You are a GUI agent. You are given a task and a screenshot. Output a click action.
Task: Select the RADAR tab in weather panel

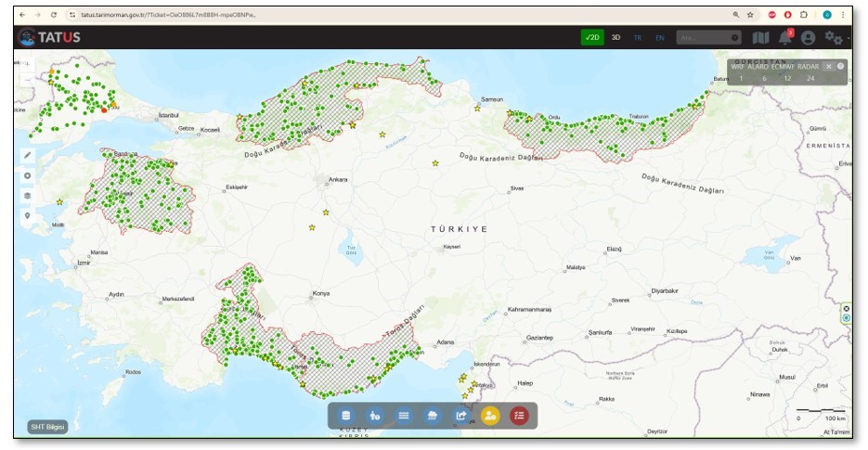(809, 67)
